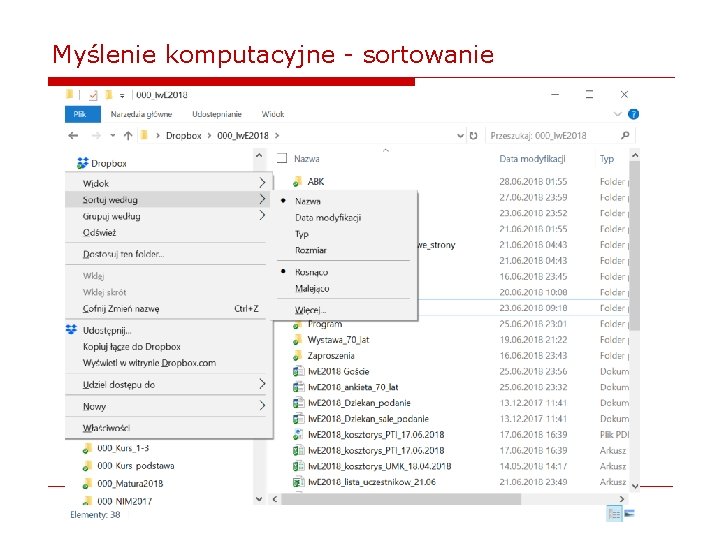
Task: Click Więcej in sort submenu
Action: point(310,310)
